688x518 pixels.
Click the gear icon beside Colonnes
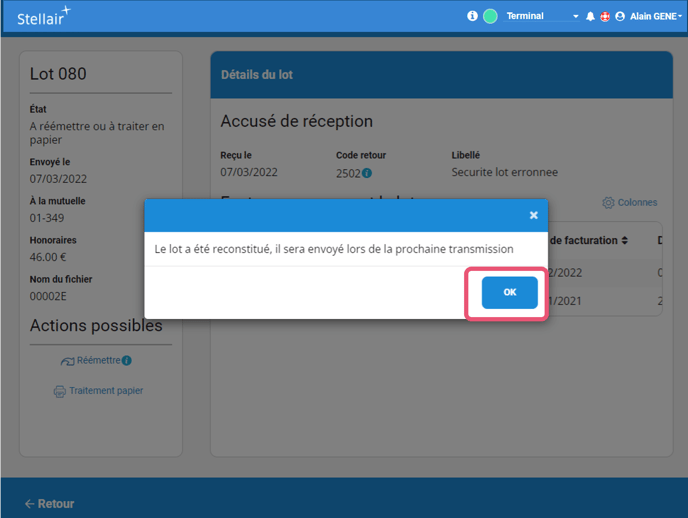(x=608, y=203)
